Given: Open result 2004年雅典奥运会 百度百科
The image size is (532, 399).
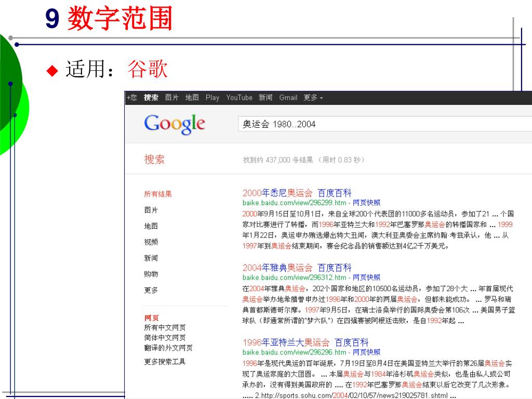Looking at the screenshot, I should coord(297,268).
